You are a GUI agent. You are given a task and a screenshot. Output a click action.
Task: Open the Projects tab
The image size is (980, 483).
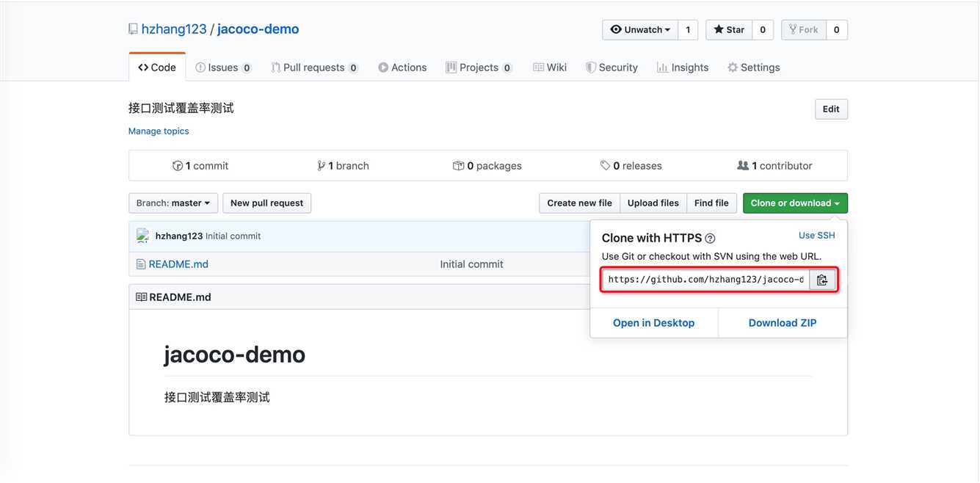(x=479, y=68)
